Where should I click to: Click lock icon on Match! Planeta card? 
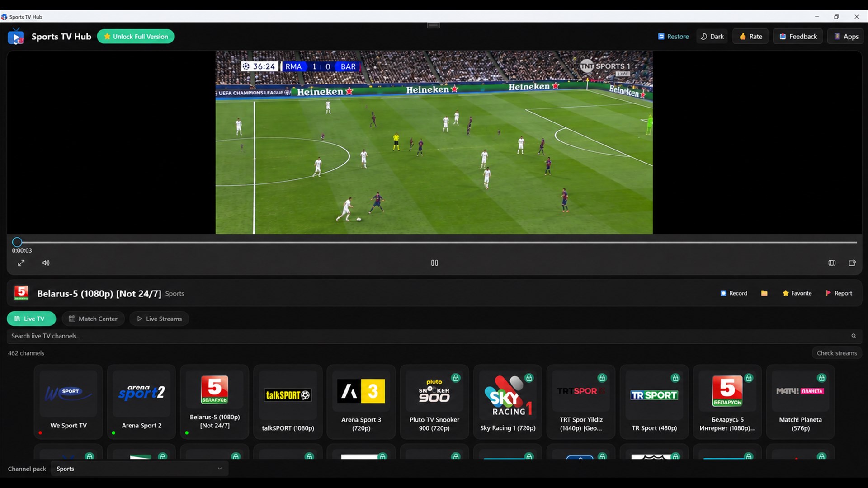pyautogui.click(x=822, y=378)
